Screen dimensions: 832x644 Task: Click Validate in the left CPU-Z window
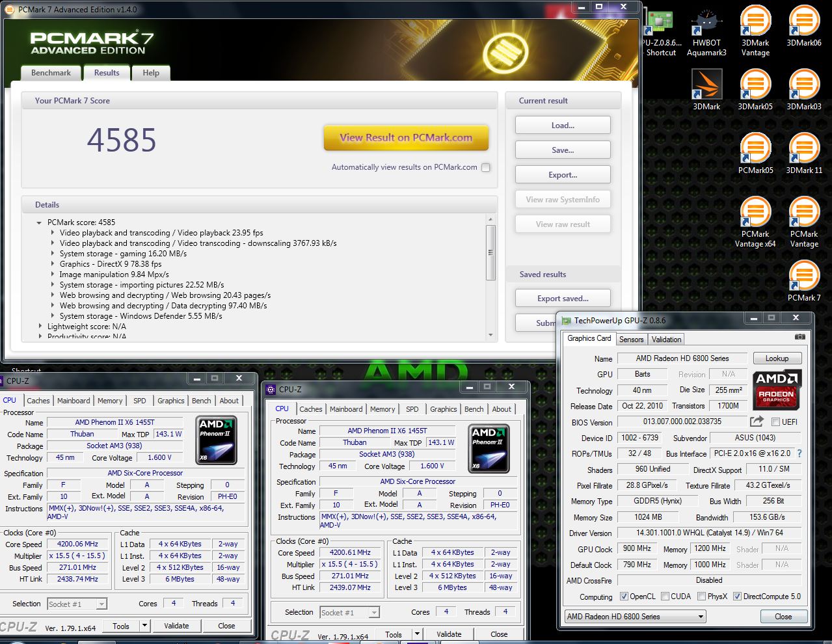176,626
